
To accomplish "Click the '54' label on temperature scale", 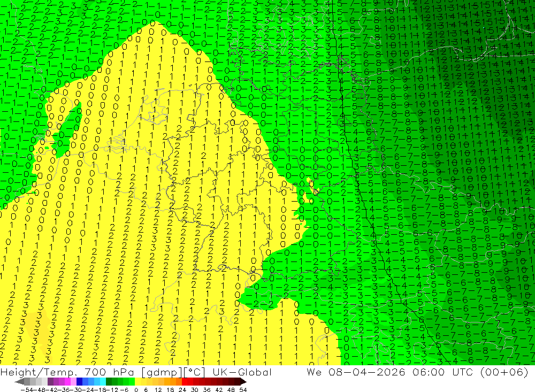I will tap(243, 390).
